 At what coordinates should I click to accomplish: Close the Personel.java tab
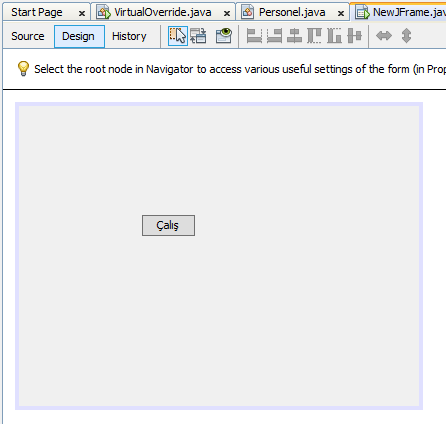pos(341,14)
